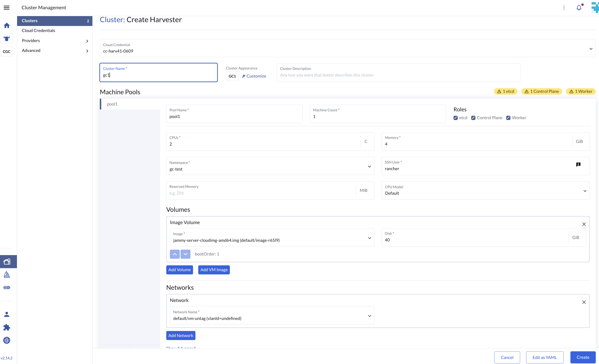Image resolution: width=599 pixels, height=364 pixels.
Task: Focus the Cluster Description field
Action: 399,72
